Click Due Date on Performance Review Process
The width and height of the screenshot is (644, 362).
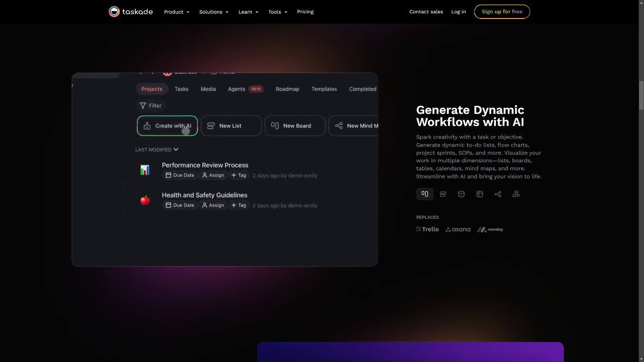click(180, 175)
